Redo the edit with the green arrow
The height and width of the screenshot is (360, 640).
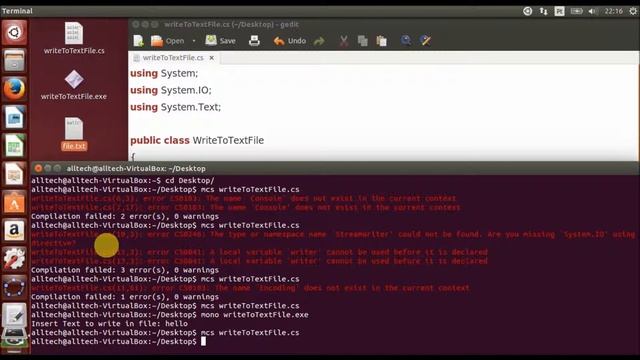pyautogui.click(x=319, y=41)
